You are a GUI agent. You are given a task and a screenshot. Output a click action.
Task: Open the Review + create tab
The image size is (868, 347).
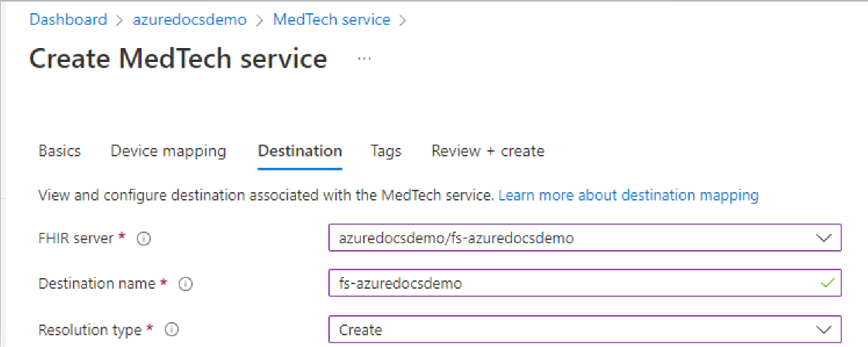click(488, 151)
